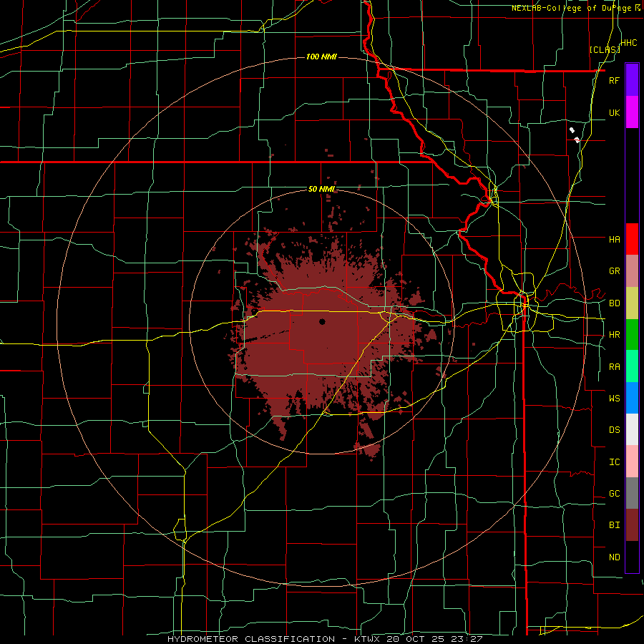Viewport: 644px width, 644px height.
Task: Click the DS white legend swatch
Action: pyautogui.click(x=632, y=429)
